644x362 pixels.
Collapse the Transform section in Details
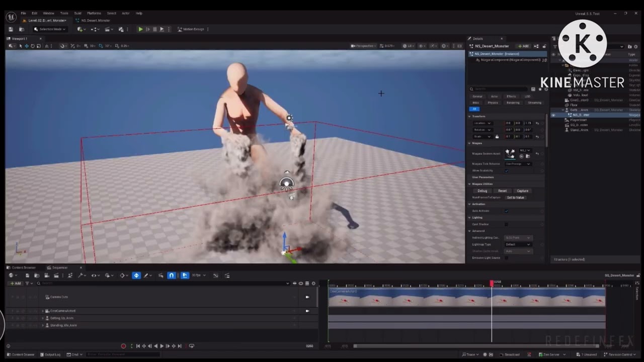click(469, 117)
